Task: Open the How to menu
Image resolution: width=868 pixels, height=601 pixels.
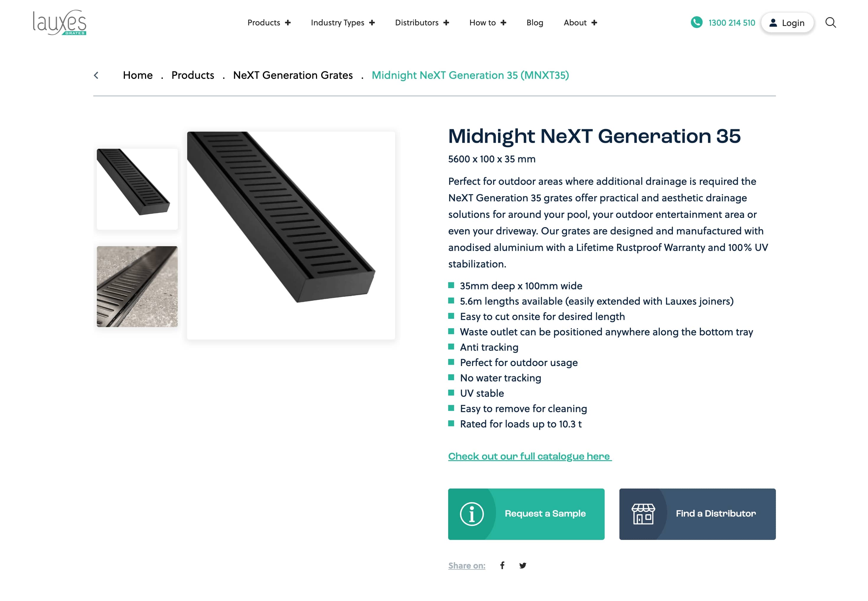Action: coord(488,23)
